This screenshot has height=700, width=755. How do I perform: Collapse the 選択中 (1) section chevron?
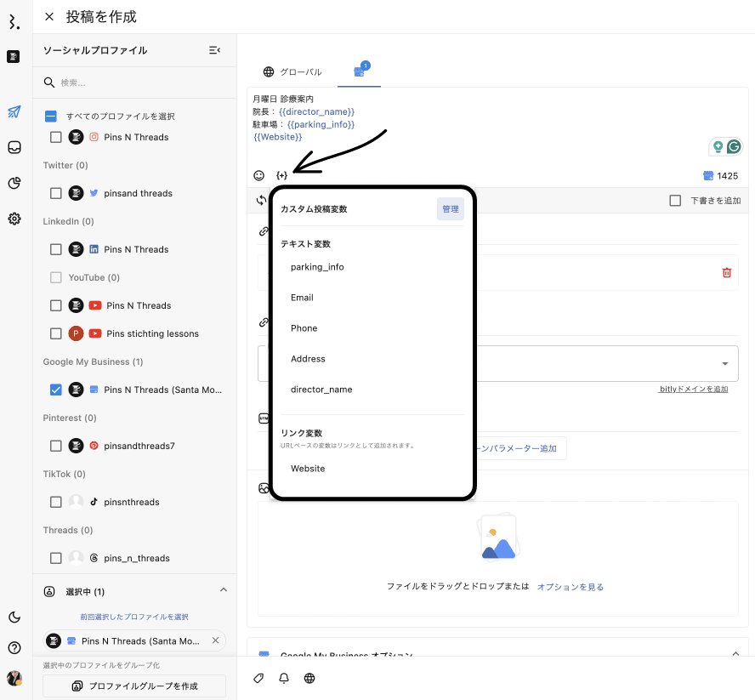(224, 590)
